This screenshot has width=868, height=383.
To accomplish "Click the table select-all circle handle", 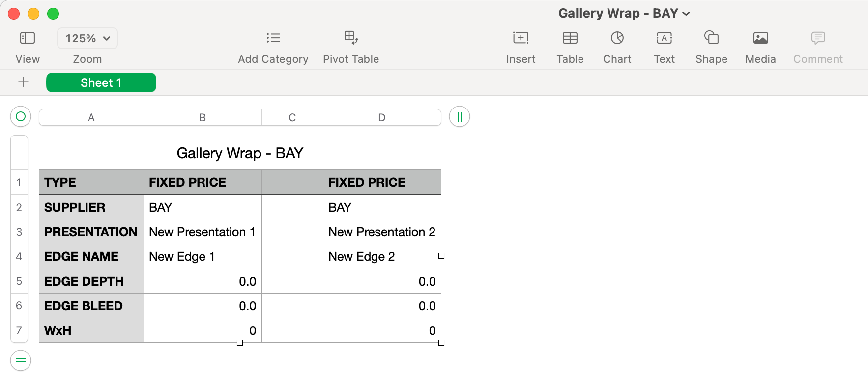I will [x=21, y=117].
